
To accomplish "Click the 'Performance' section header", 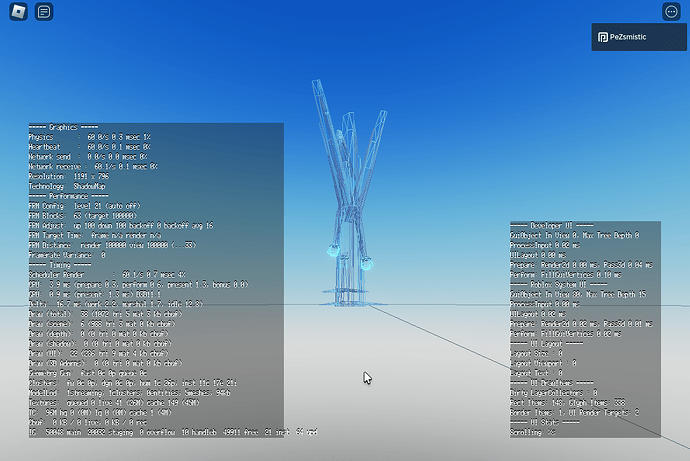I will 69,196.
